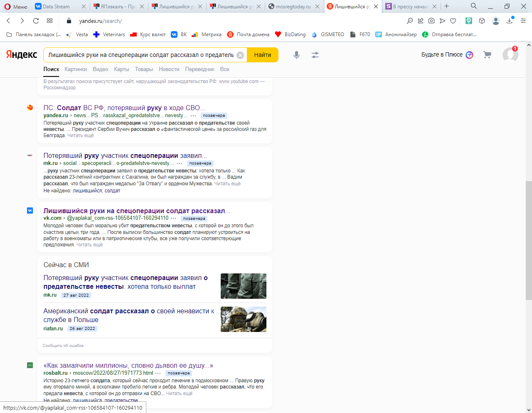Open the VK bookmark in bookmarks bar
Screen dimensions: 532x413
179,34
